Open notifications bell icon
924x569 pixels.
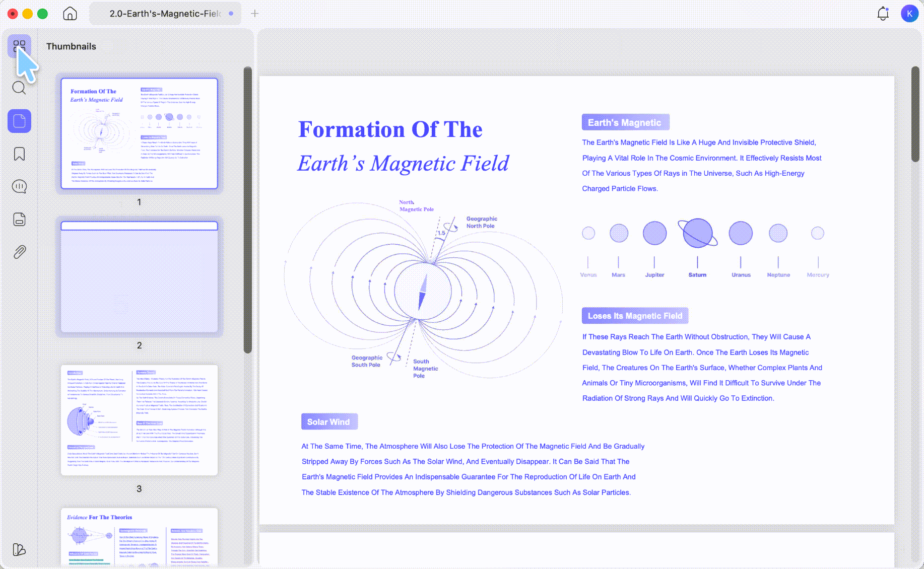883,14
